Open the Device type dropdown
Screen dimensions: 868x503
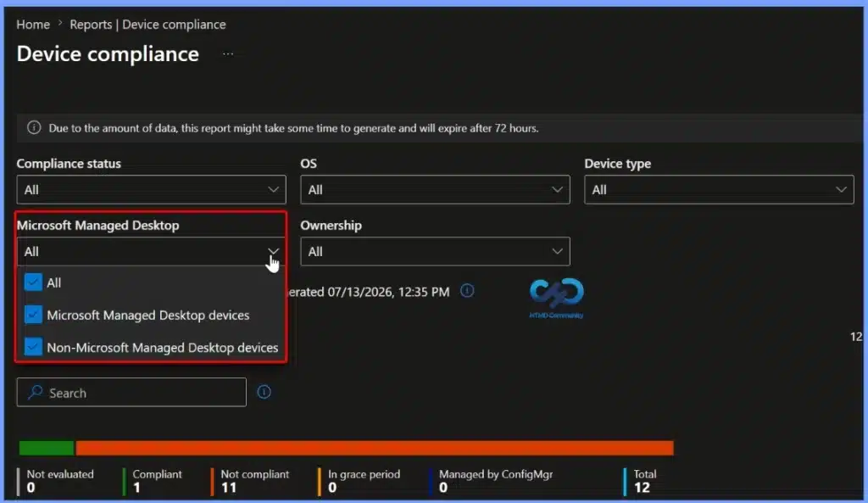click(719, 189)
